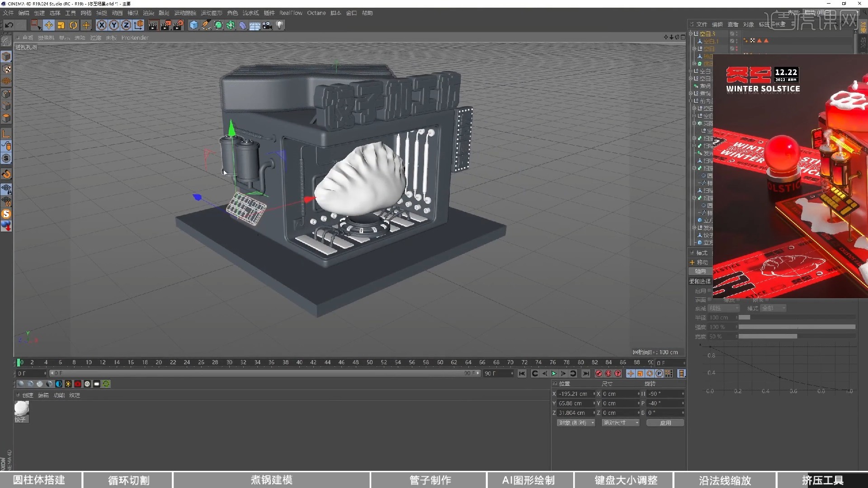The image size is (868, 488).
Task: Click frame 40 on timeline ruler
Action: (x=299, y=362)
